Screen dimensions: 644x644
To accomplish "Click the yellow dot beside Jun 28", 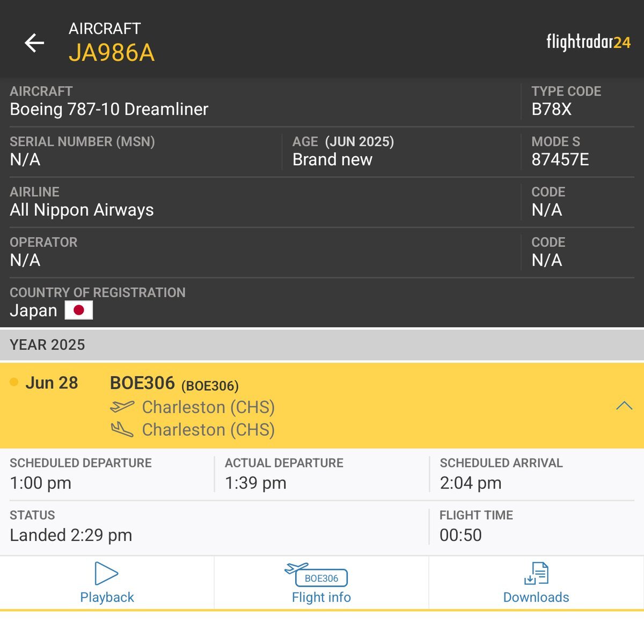I will [x=14, y=382].
